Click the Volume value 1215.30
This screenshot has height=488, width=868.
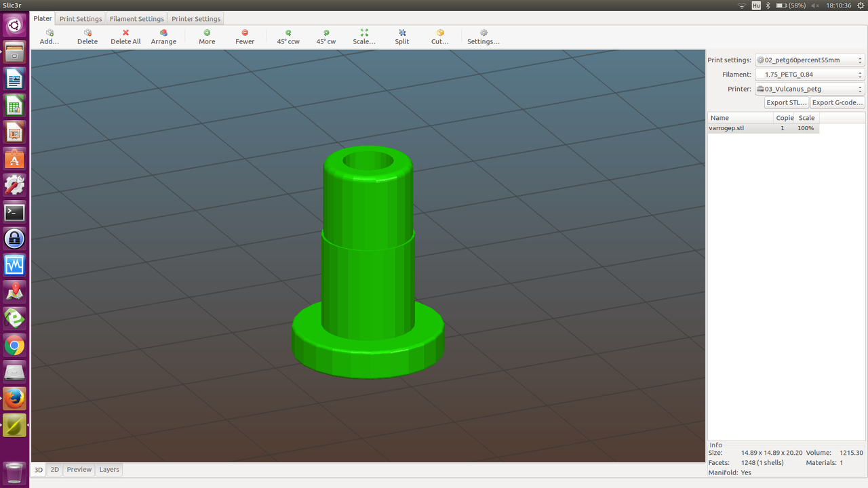click(x=851, y=453)
